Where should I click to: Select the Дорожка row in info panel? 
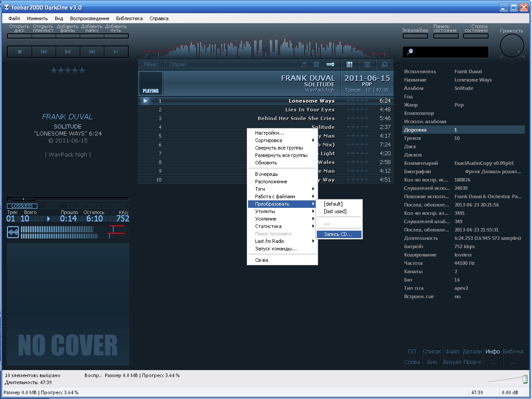pos(464,130)
